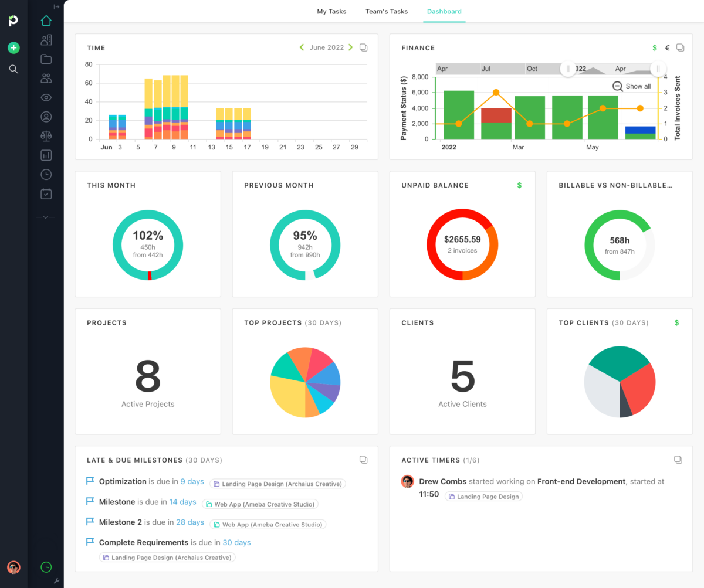Expand the sidebar chevron below the icons
Image resolution: width=704 pixels, height=588 pixels.
pos(46,217)
